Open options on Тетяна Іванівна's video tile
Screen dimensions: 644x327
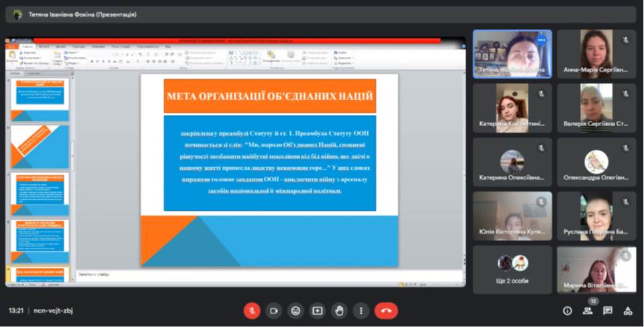point(541,40)
